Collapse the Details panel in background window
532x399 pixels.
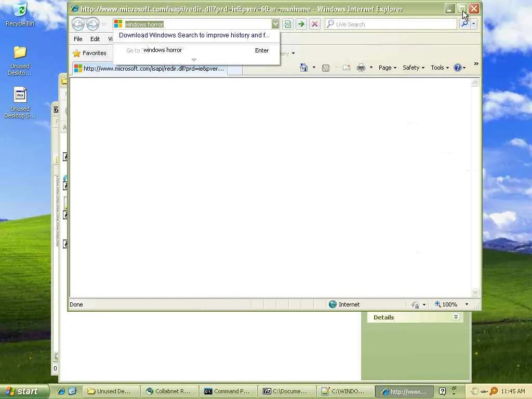[x=456, y=316]
